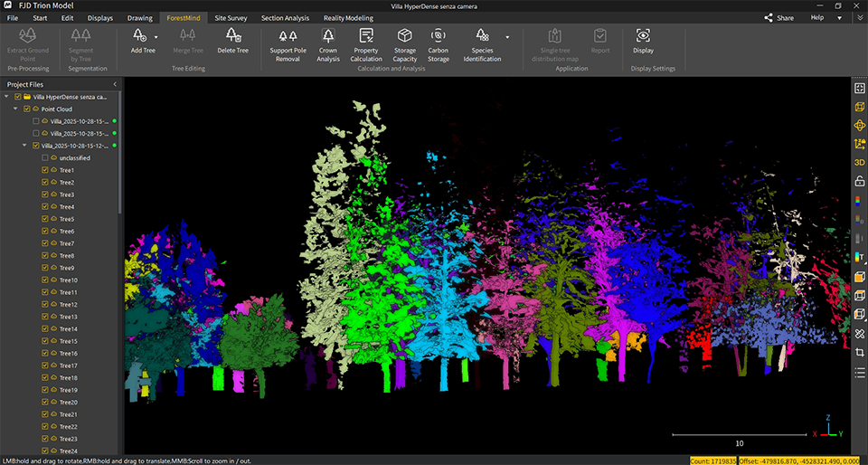This screenshot has width=868, height=465.
Task: Click the color-by-T gradient icon
Action: [859, 256]
